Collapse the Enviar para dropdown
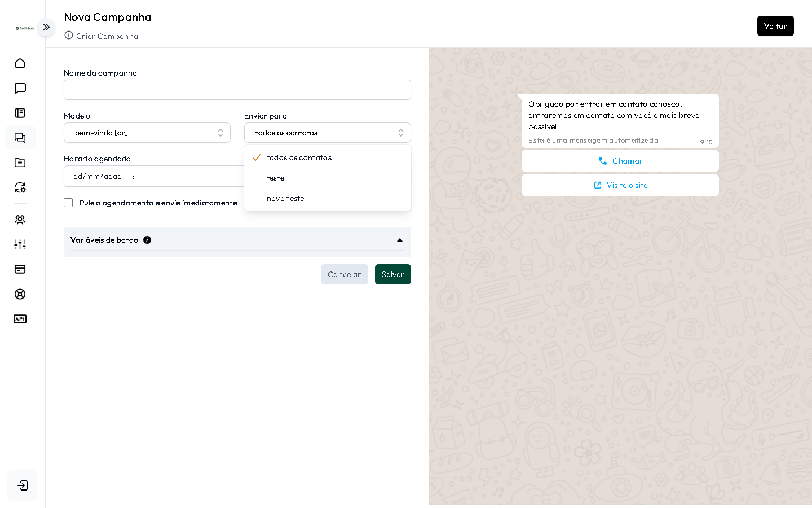 [x=327, y=133]
